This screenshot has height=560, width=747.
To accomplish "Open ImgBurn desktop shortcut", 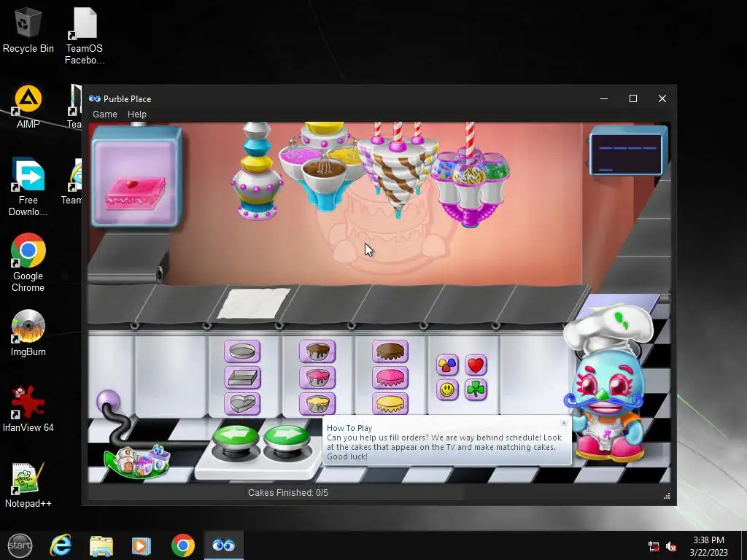I will pos(28,332).
